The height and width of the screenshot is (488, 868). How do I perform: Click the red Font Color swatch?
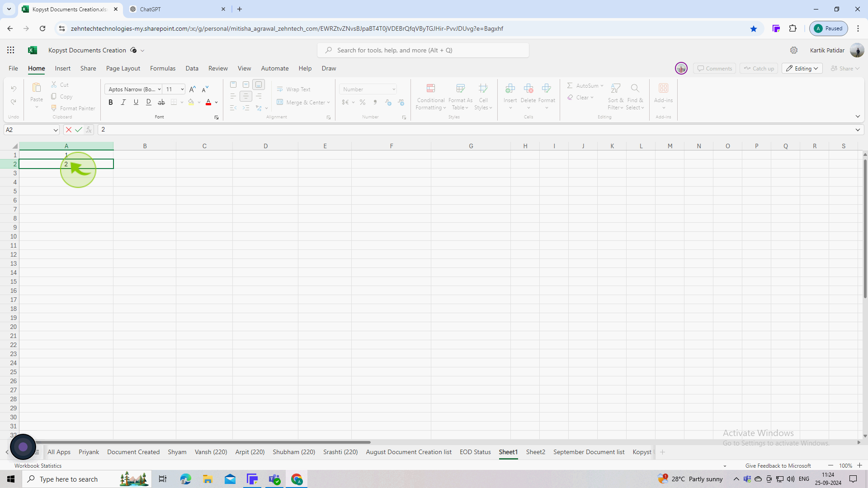(208, 102)
